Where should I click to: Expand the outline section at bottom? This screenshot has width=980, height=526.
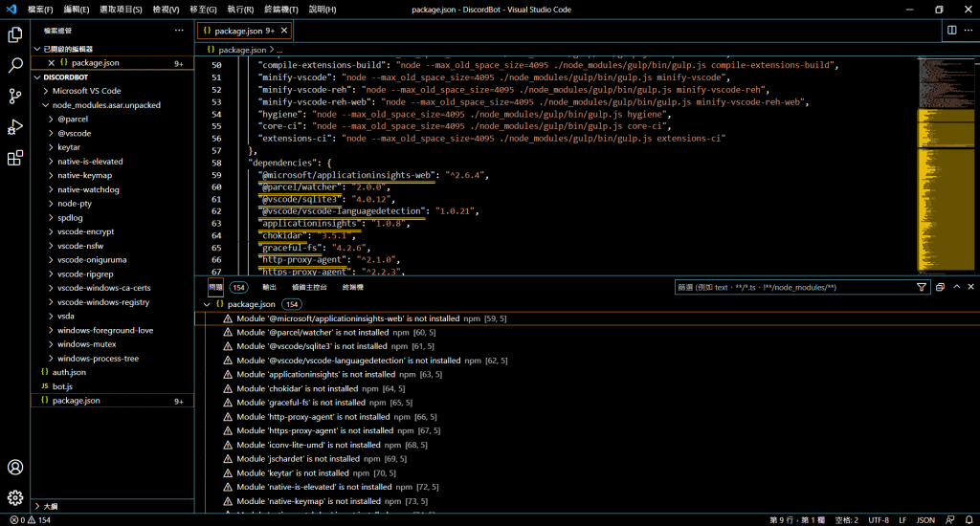(x=37, y=506)
